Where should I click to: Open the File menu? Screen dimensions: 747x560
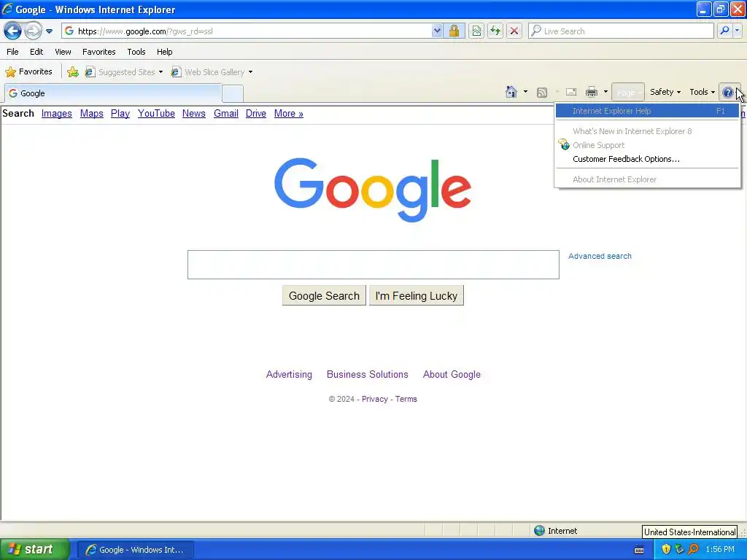[13, 52]
